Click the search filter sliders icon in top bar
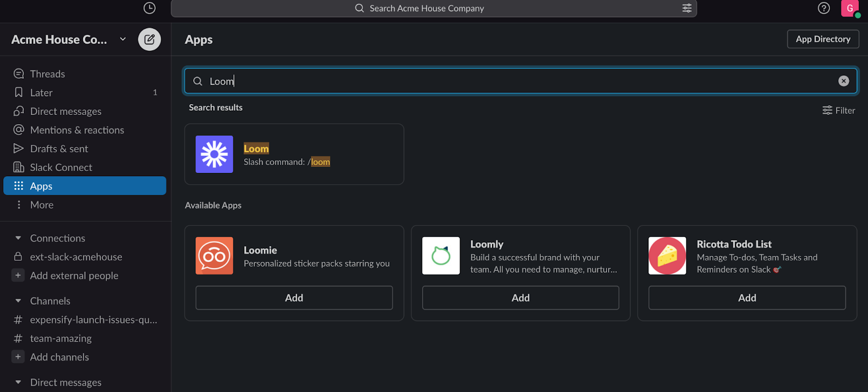This screenshot has height=392, width=868. (687, 8)
